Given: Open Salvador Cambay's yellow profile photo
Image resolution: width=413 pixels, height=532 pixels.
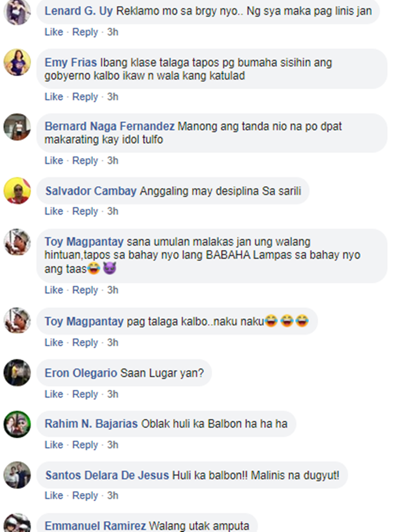Looking at the screenshot, I should (17, 191).
